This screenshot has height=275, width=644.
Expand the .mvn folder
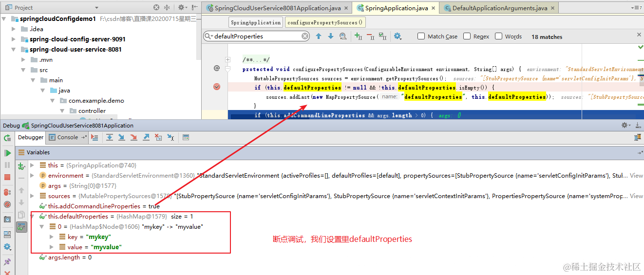(23, 59)
